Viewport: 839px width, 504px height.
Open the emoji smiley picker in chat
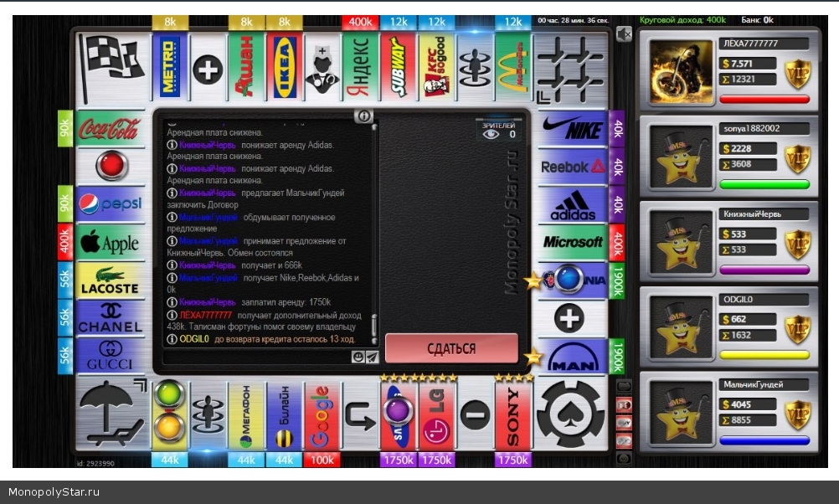tap(358, 357)
